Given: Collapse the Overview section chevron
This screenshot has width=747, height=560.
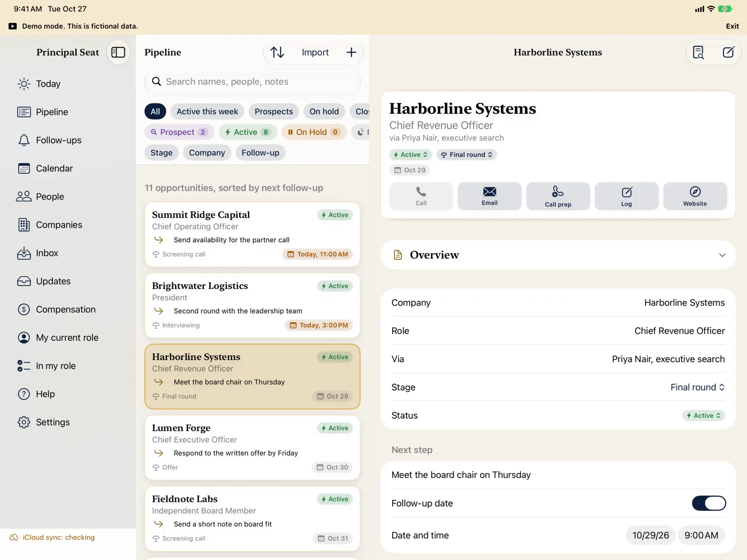Looking at the screenshot, I should [x=722, y=255].
